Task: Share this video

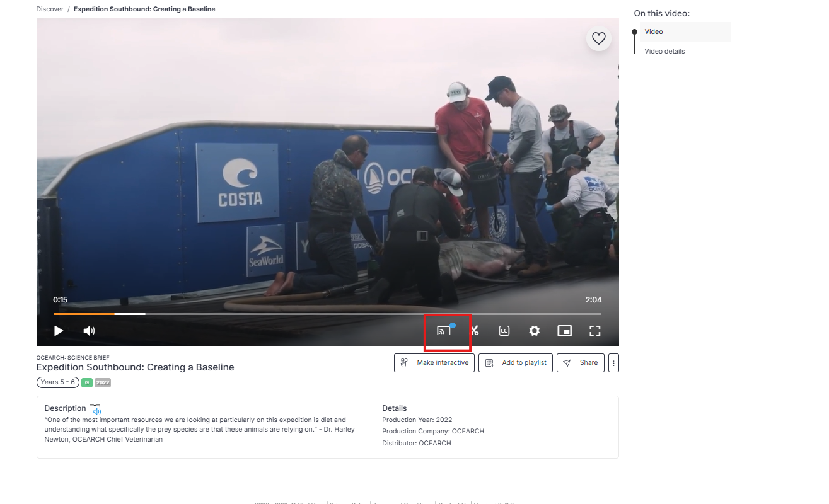Action: (x=581, y=363)
